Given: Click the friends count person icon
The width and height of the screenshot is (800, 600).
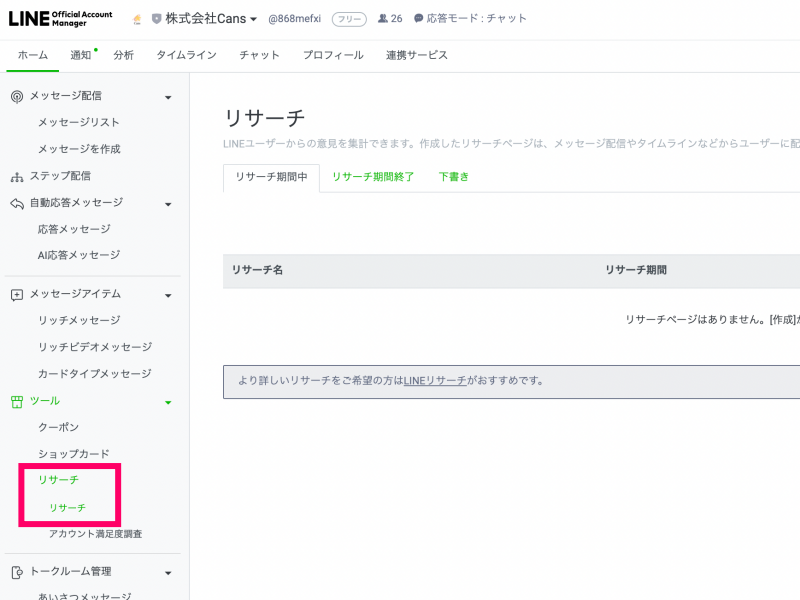Looking at the screenshot, I should click(383, 19).
